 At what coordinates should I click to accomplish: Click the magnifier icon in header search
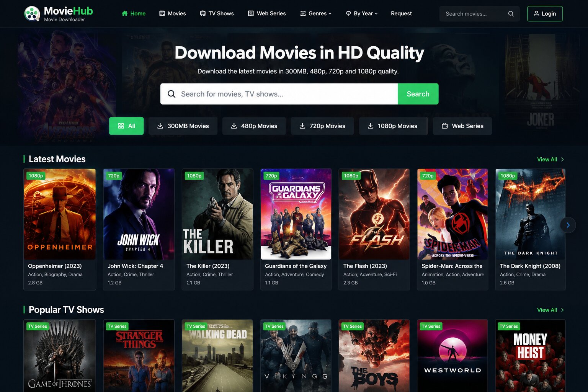[511, 14]
